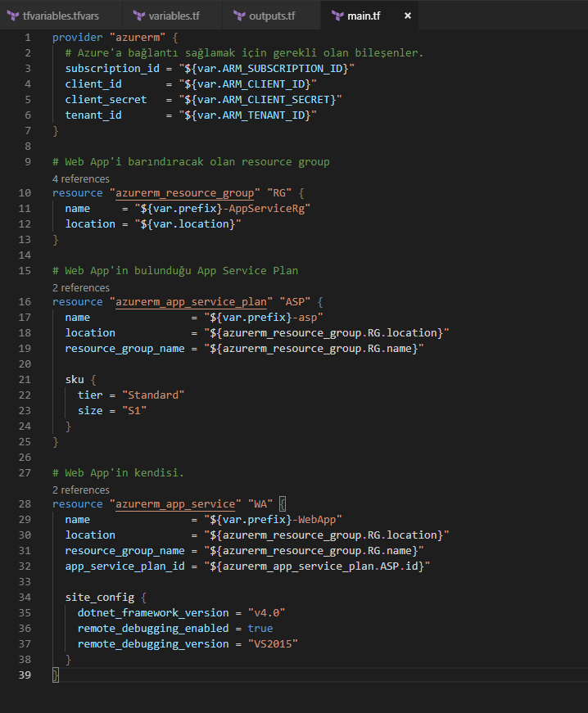Click the Terraform icon on tfvariables.tfvars tab
The width and height of the screenshot is (588, 713).
13,16
